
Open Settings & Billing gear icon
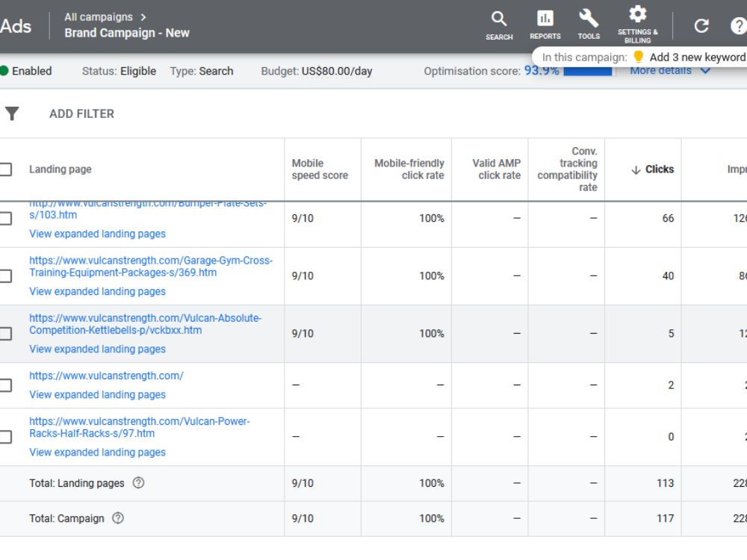(637, 14)
